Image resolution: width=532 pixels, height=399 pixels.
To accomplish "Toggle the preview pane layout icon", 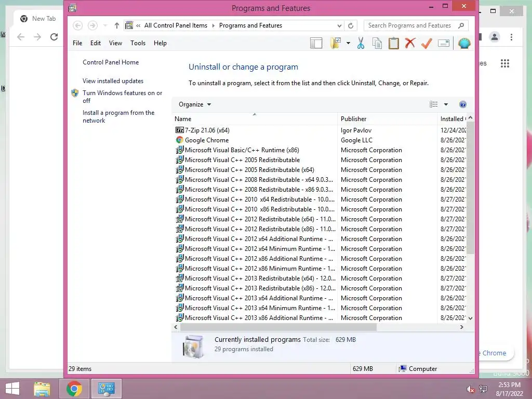I will (x=316, y=44).
